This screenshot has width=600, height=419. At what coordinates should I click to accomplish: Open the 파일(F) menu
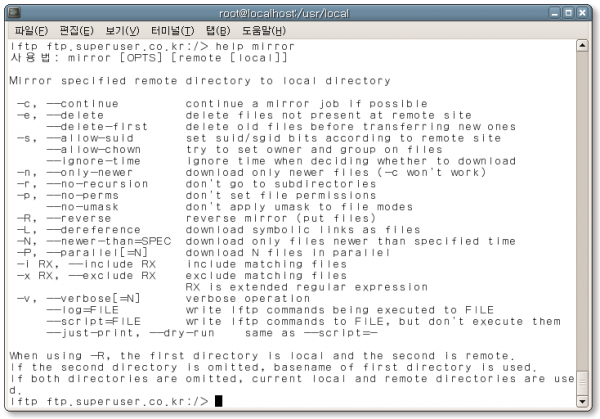(x=31, y=31)
